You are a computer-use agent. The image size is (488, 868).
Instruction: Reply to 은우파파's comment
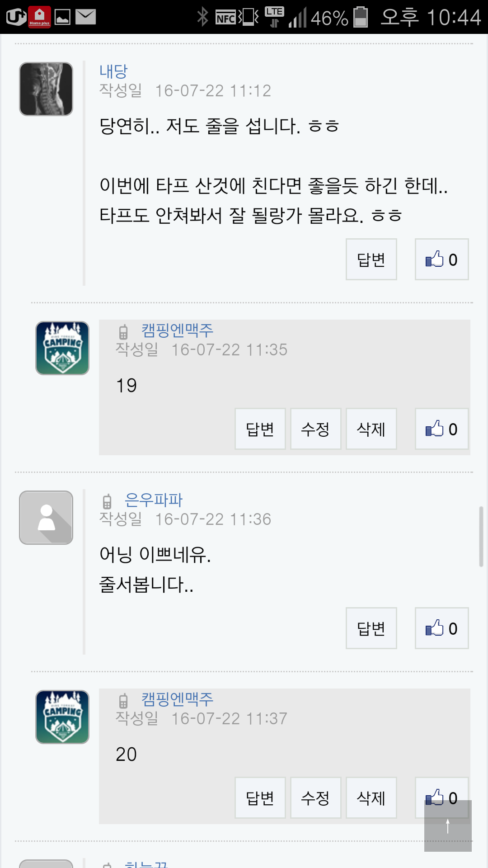pyautogui.click(x=371, y=628)
